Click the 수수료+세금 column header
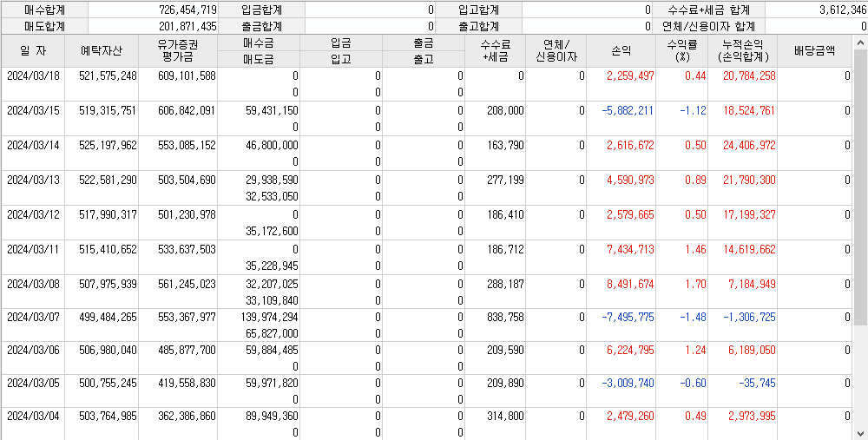Screen dimensions: 868x440 (495, 51)
